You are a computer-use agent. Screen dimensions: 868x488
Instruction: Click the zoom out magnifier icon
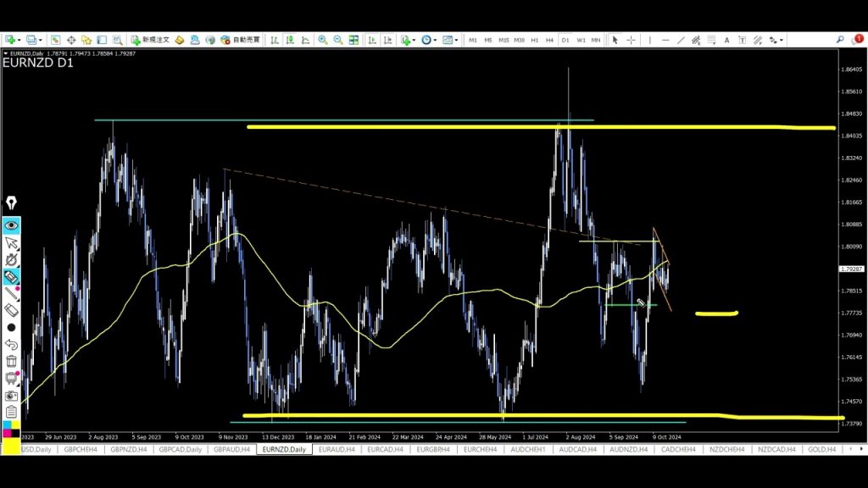click(x=338, y=40)
